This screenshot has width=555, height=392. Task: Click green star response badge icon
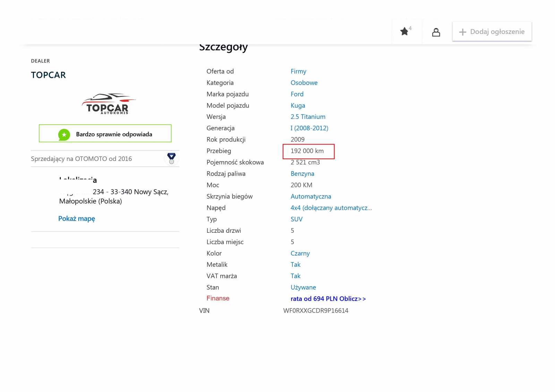(64, 135)
